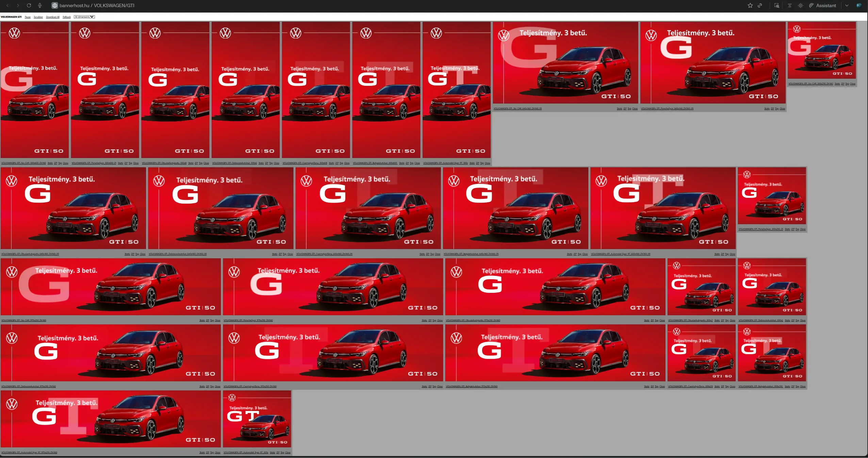
Task: Click VOLKSWAGEN_GTI_DebrecenAutohaz_970x250 name link
Action: point(29,386)
